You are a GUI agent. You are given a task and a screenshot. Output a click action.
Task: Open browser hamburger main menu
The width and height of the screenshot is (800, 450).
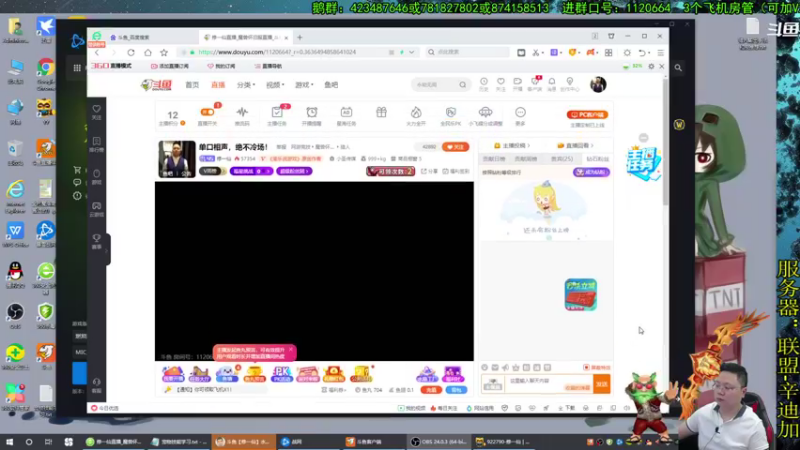click(660, 53)
